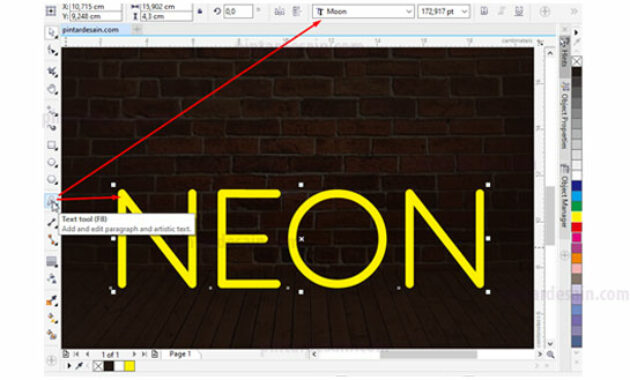The image size is (630, 380).
Task: Add a new document tab
Action: tap(137, 29)
